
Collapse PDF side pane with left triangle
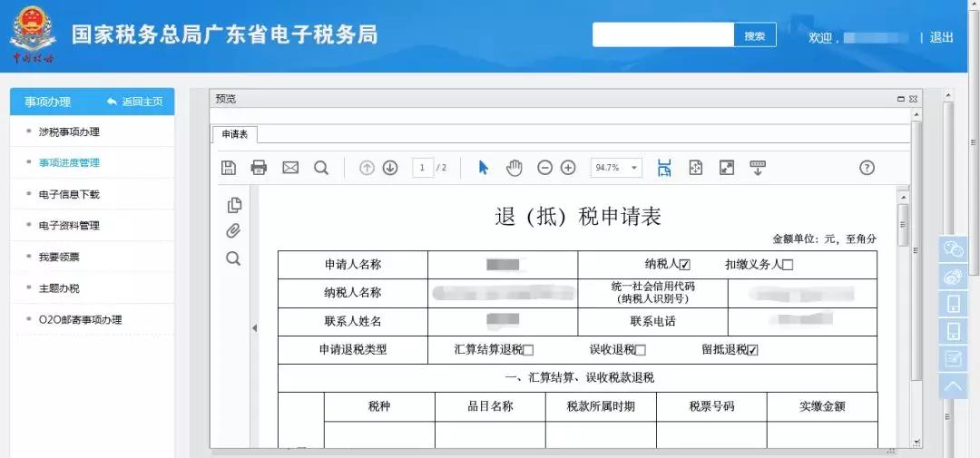click(254, 328)
